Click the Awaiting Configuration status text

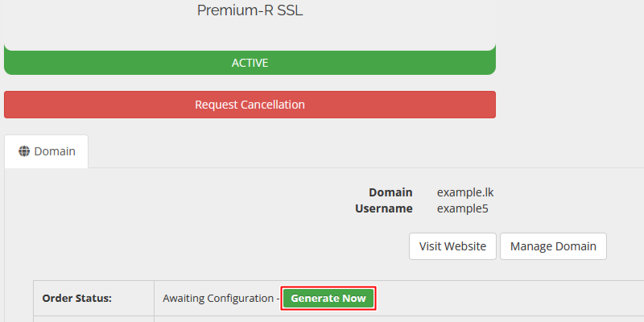[x=218, y=298]
